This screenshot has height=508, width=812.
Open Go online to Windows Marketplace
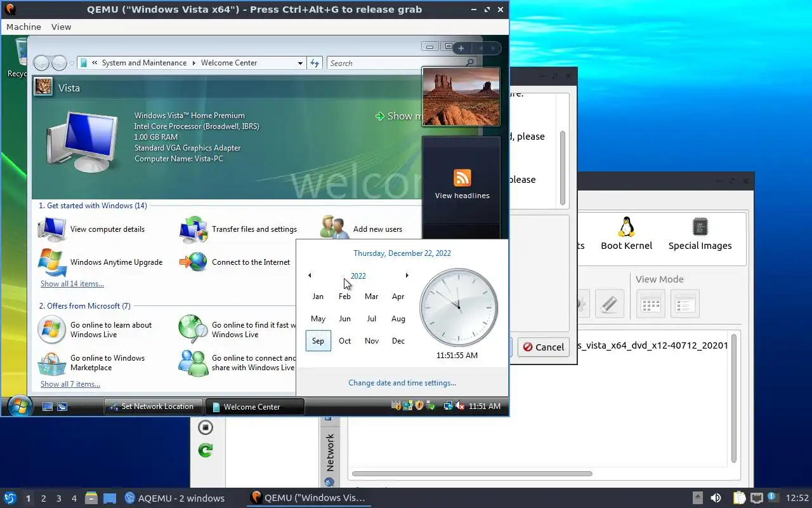91,363
